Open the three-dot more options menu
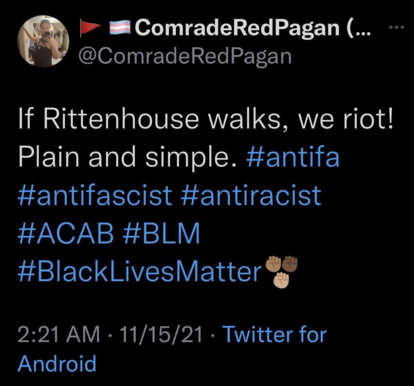The image size is (414, 386). 397,28
